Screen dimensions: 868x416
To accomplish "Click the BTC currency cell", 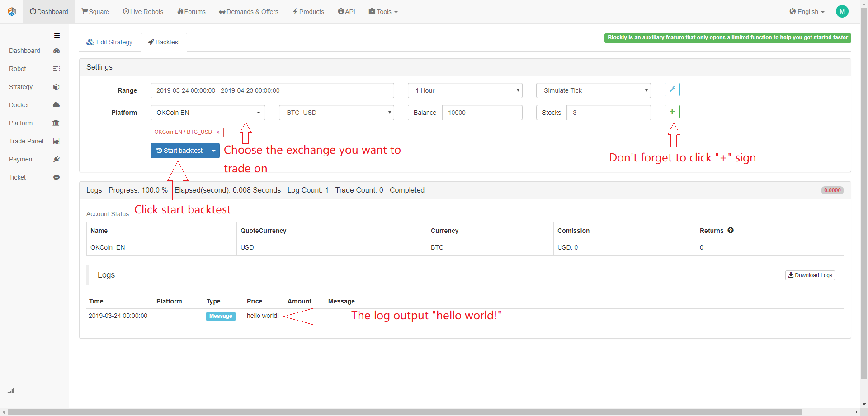I will click(490, 247).
